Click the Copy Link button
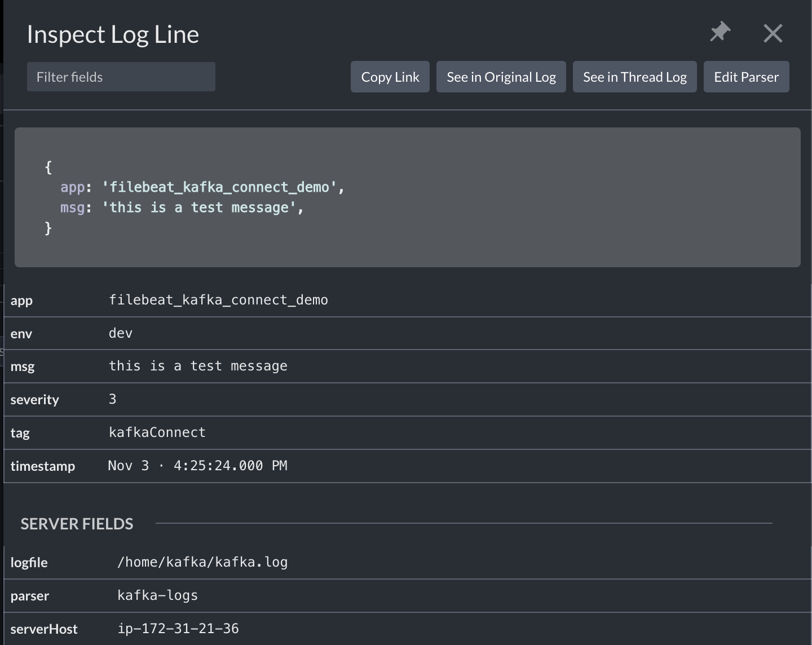 390,77
